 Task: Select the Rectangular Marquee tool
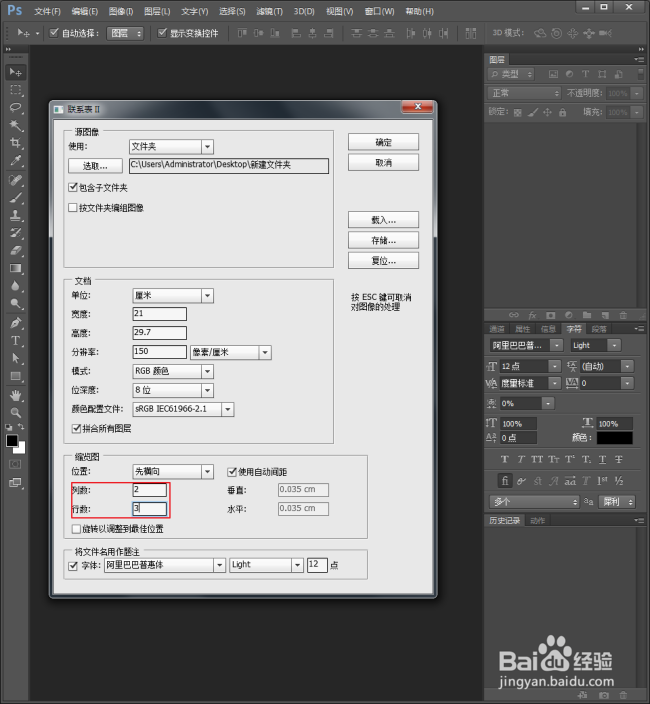pos(16,90)
